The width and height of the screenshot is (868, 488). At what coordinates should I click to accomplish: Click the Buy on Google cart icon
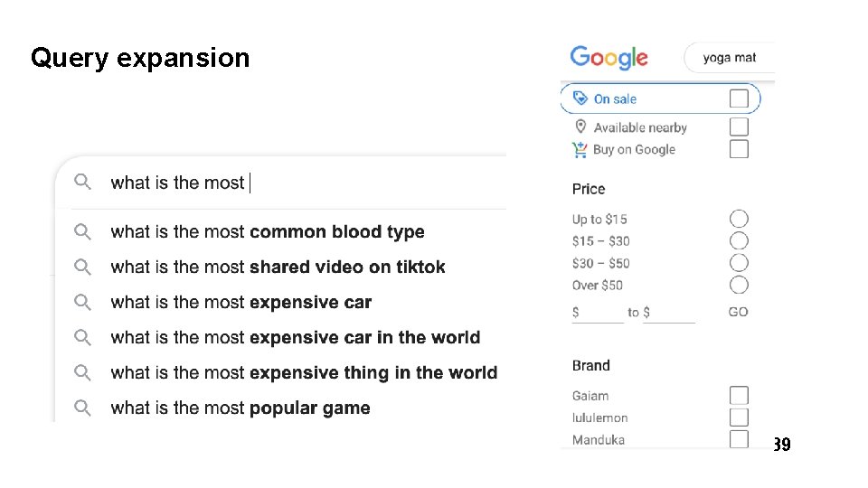coord(580,149)
